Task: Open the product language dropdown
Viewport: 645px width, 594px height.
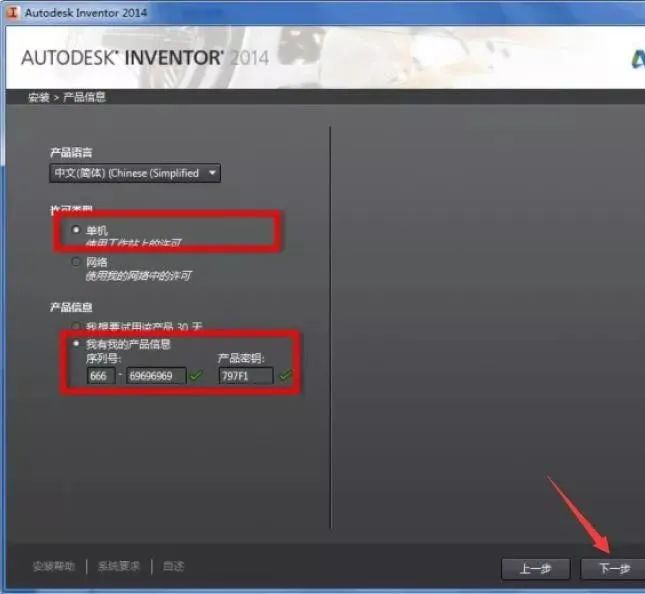Action: coord(135,173)
